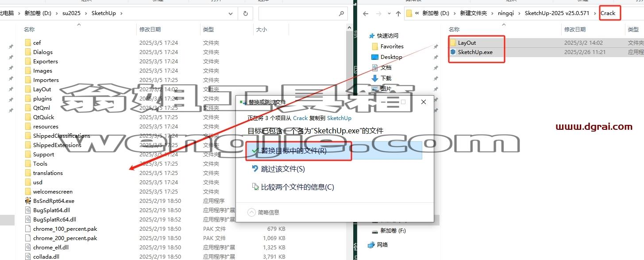Screen dimensions: 644x260
Task: Sort left window by 修改日期 column
Action: [150, 30]
